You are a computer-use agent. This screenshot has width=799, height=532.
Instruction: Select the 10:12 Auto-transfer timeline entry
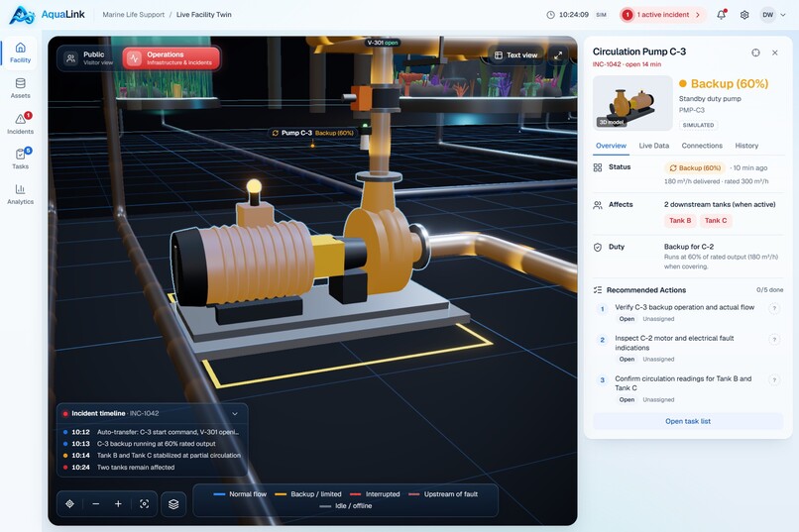click(152, 432)
